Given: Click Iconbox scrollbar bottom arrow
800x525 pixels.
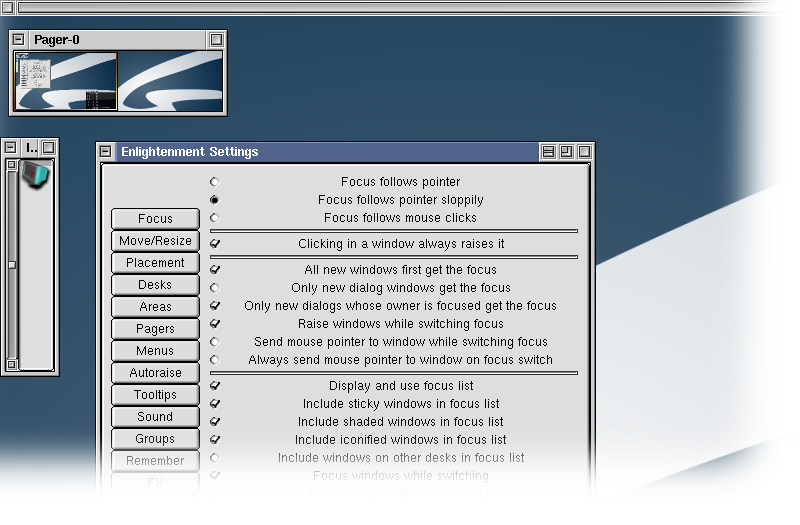Looking at the screenshot, I should point(11,364).
